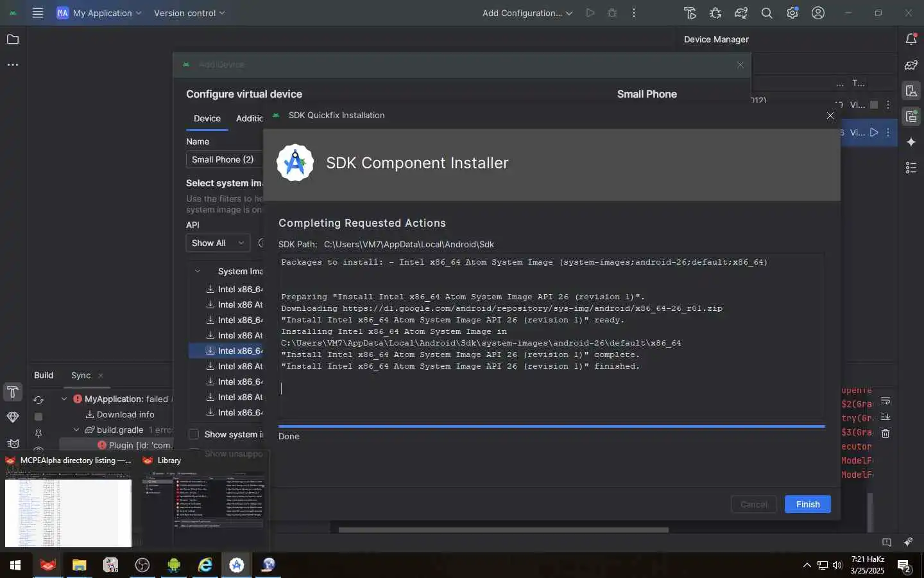Close the SDK Quickfix Installation dialog
The image size is (924, 578).
click(x=830, y=116)
